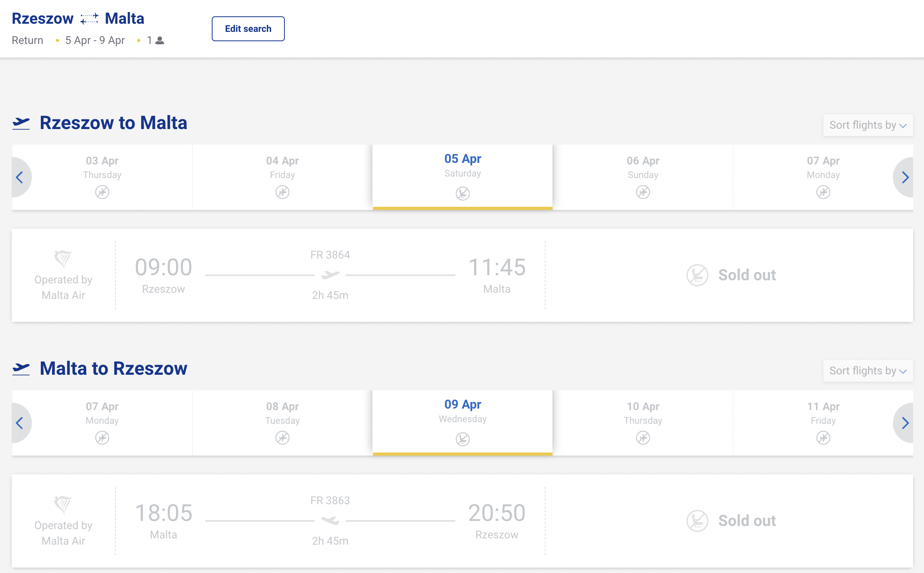Select the 08 Apr Tuesday return date tab
924x573 pixels.
[x=282, y=423]
